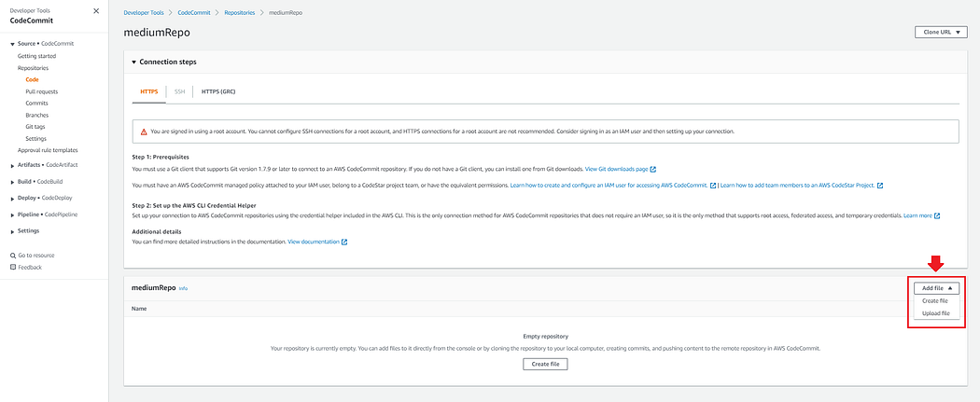Click external icon beside Learn more
The height and width of the screenshot is (402, 980).
click(x=937, y=215)
